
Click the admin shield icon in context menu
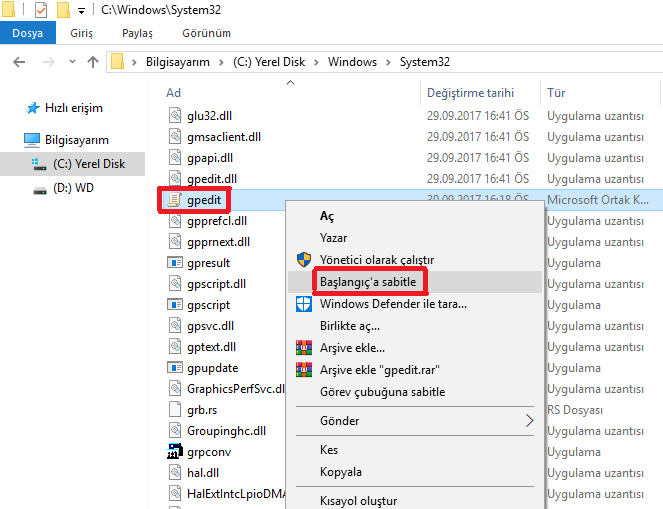(304, 260)
